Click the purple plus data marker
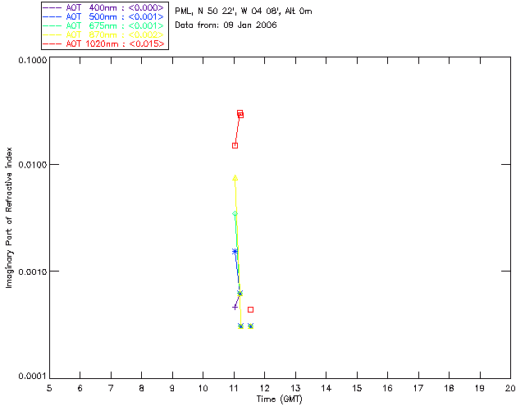 point(235,307)
